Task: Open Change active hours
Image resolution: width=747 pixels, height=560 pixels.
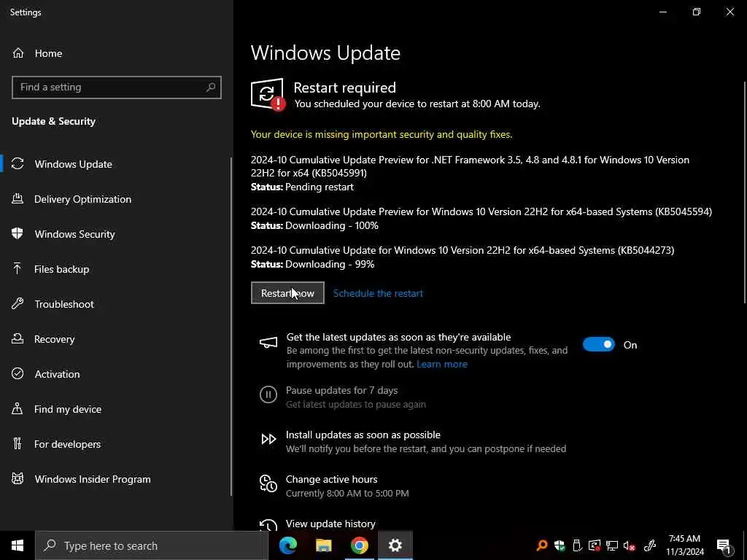Action: [x=332, y=480]
